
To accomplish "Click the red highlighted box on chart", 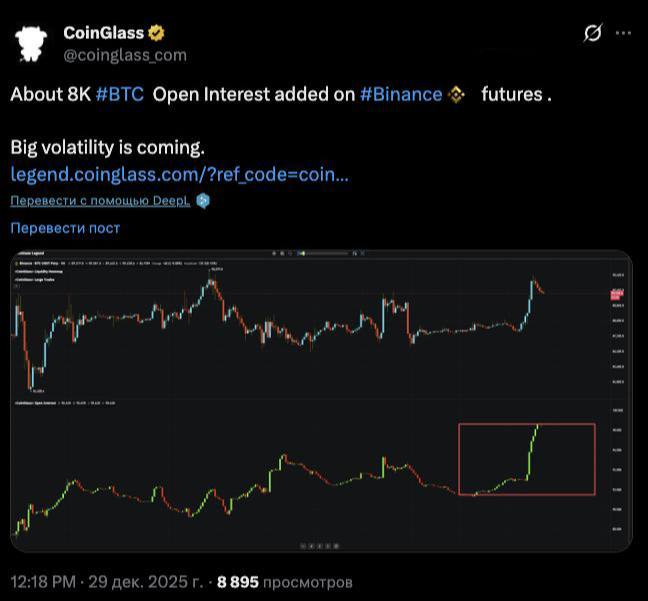I will coord(526,459).
